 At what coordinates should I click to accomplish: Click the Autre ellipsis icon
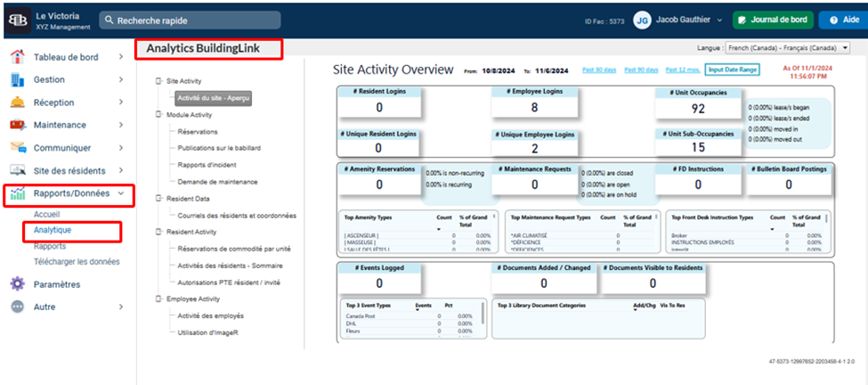click(18, 307)
